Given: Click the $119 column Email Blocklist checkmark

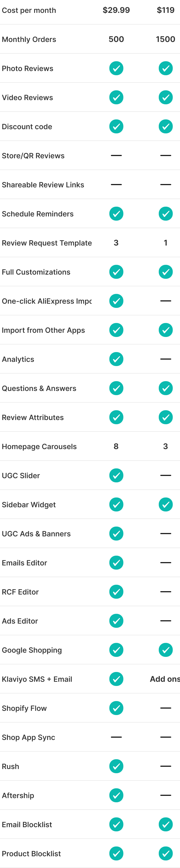Looking at the screenshot, I should click(x=165, y=825).
